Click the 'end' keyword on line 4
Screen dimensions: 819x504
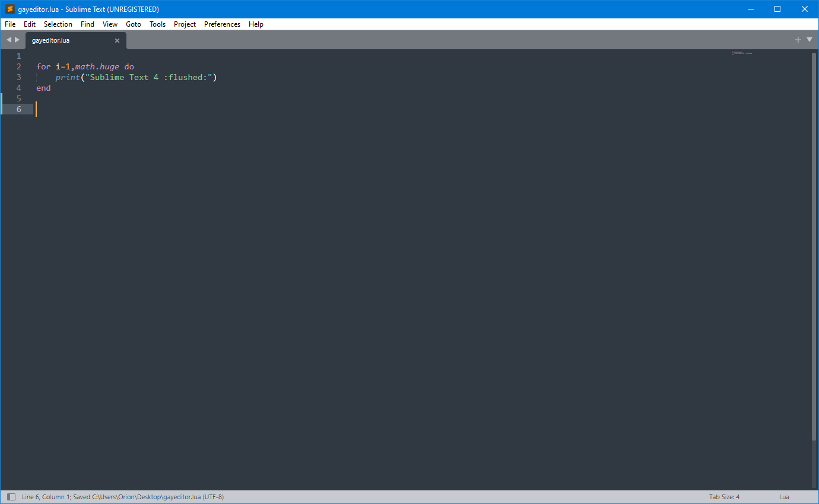click(x=43, y=88)
